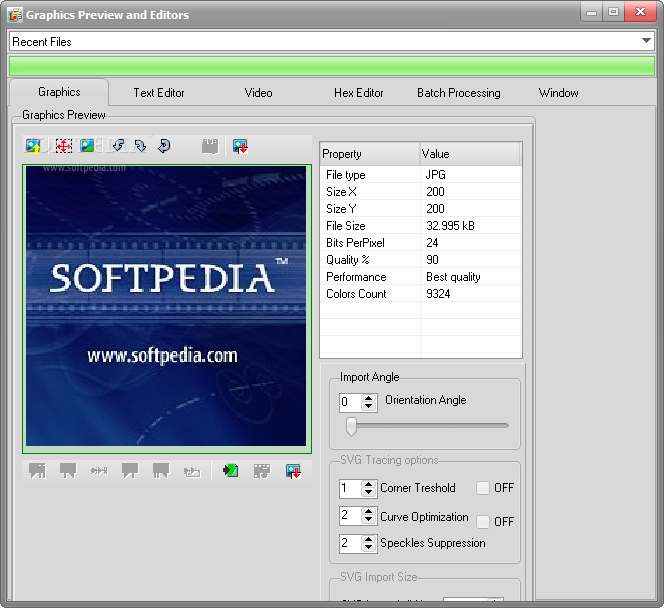Open the Recent Files dropdown
This screenshot has height=608, width=664.
coord(646,41)
